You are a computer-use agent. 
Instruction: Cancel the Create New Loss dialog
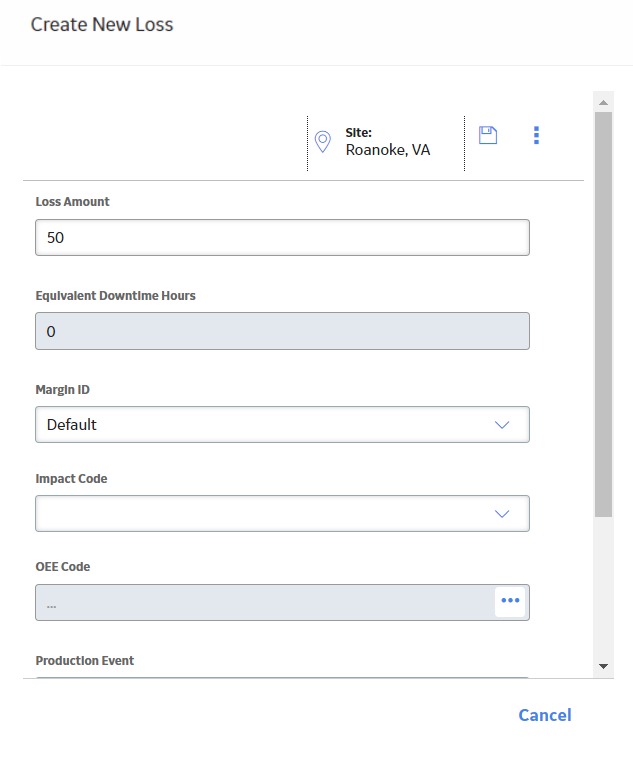pyautogui.click(x=544, y=715)
